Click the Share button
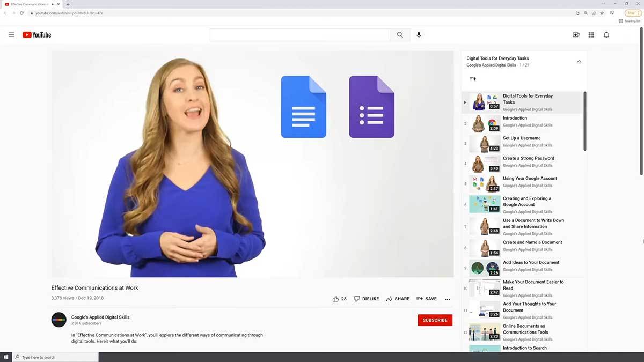 pyautogui.click(x=398, y=299)
